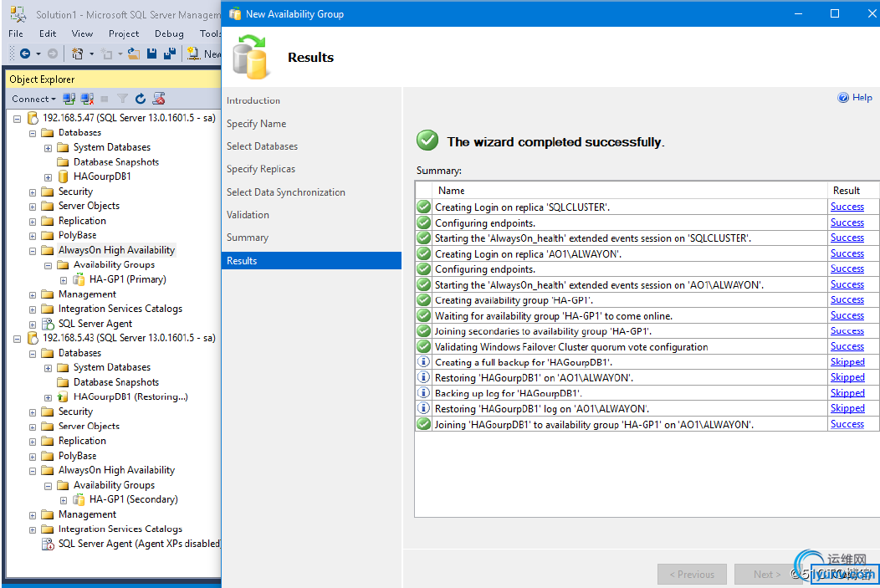Expand the HA-GP1 (Secondary) node

64,500
